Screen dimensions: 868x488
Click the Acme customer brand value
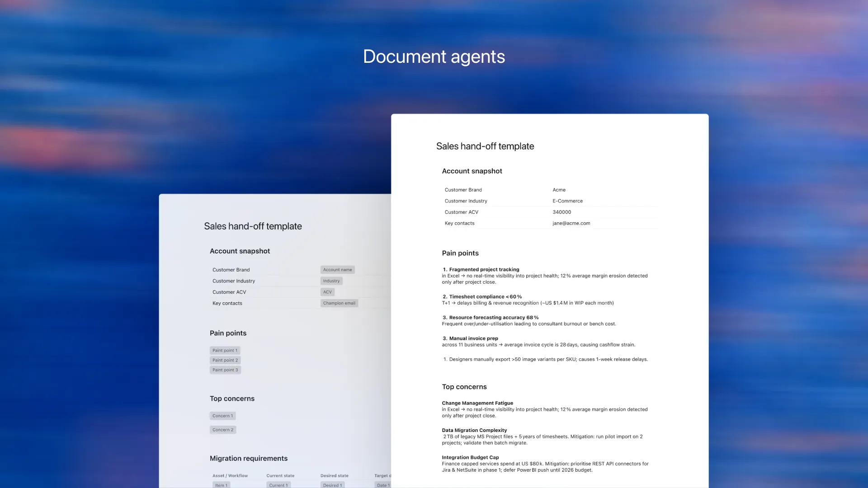[x=559, y=190]
